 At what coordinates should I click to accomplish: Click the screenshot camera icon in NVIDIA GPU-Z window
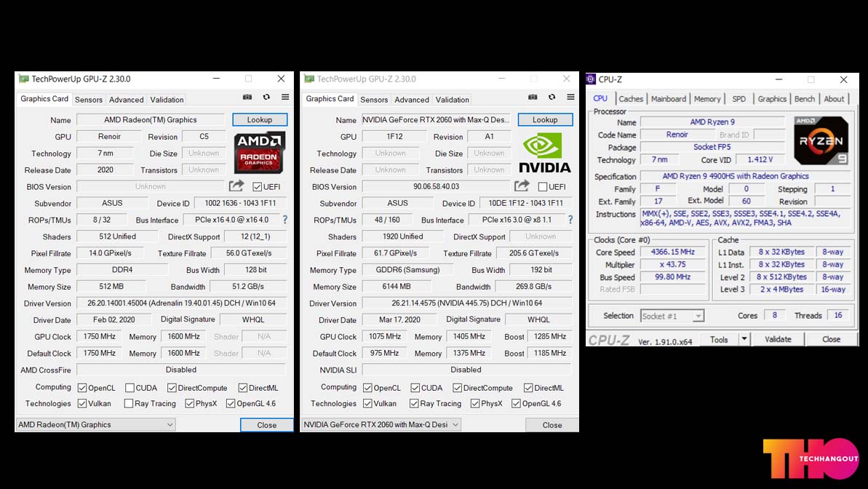pos(533,97)
